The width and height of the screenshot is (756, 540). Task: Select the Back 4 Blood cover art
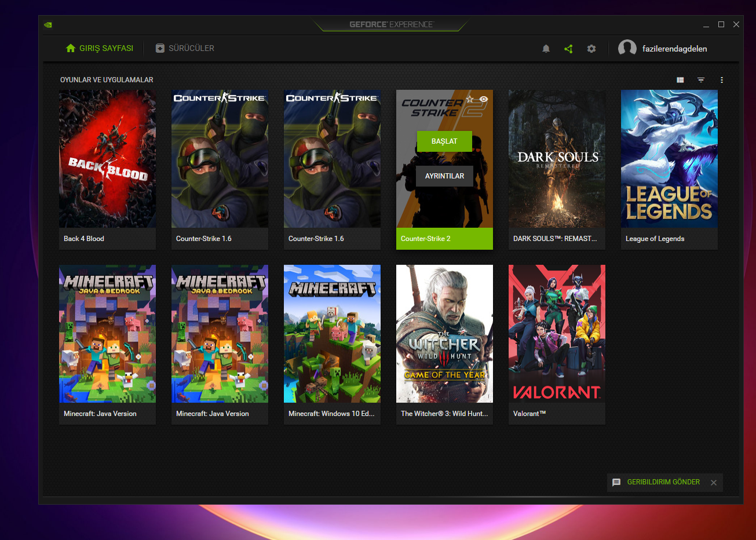click(107, 159)
